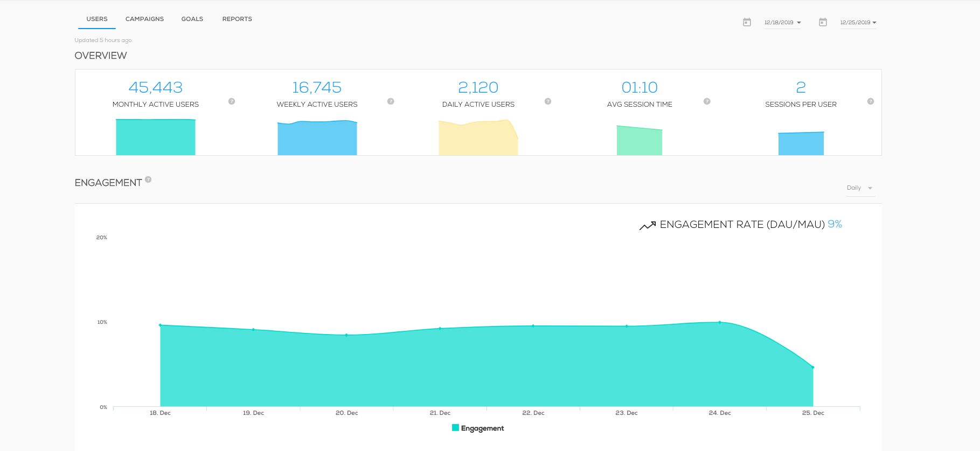Click the Engagement legend teal color swatch
980x451 pixels.
click(x=455, y=428)
